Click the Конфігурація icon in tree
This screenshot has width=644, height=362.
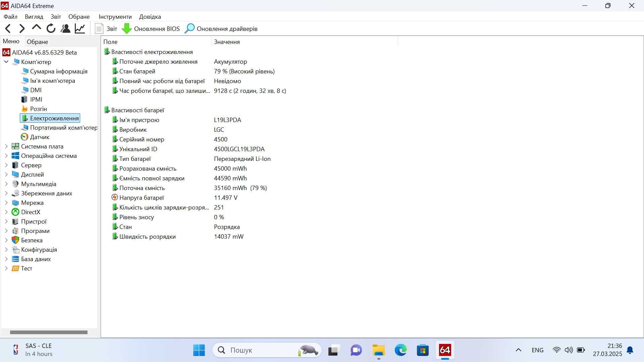click(15, 249)
